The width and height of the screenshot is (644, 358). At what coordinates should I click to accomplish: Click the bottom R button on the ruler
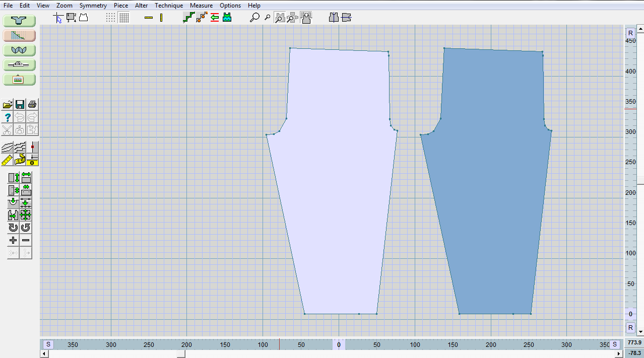(x=630, y=328)
